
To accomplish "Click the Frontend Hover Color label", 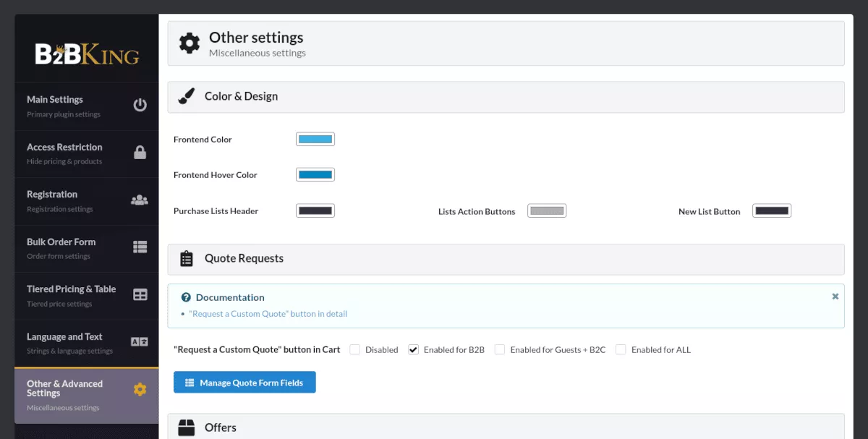I will point(216,175).
